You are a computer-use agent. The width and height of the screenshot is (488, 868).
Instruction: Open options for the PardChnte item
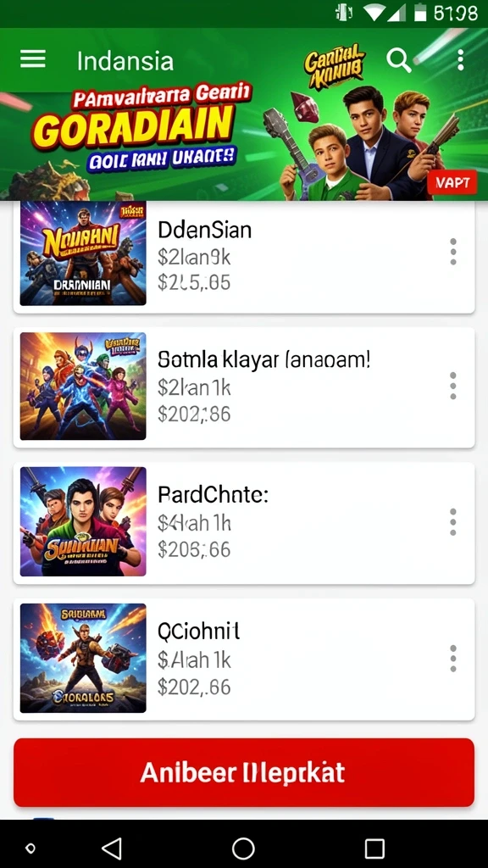[x=453, y=521]
